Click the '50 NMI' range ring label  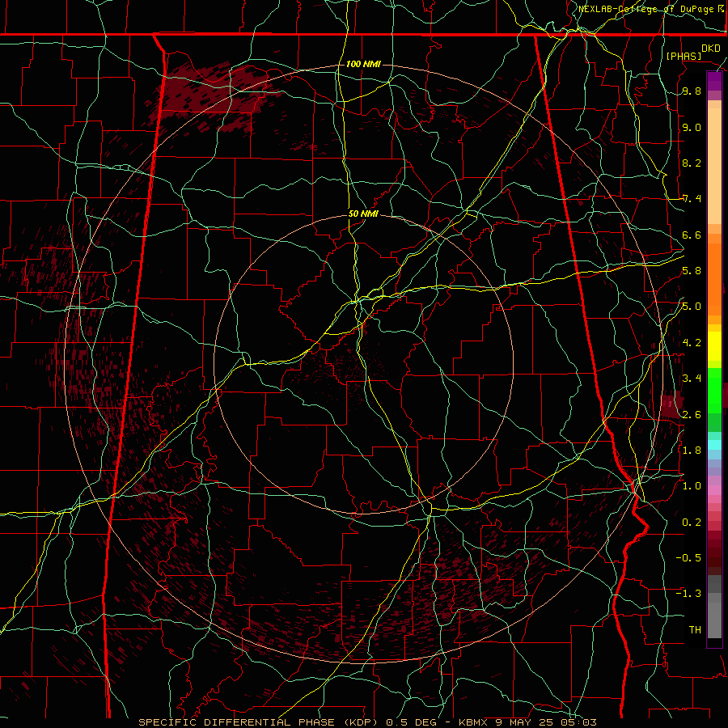point(363,214)
